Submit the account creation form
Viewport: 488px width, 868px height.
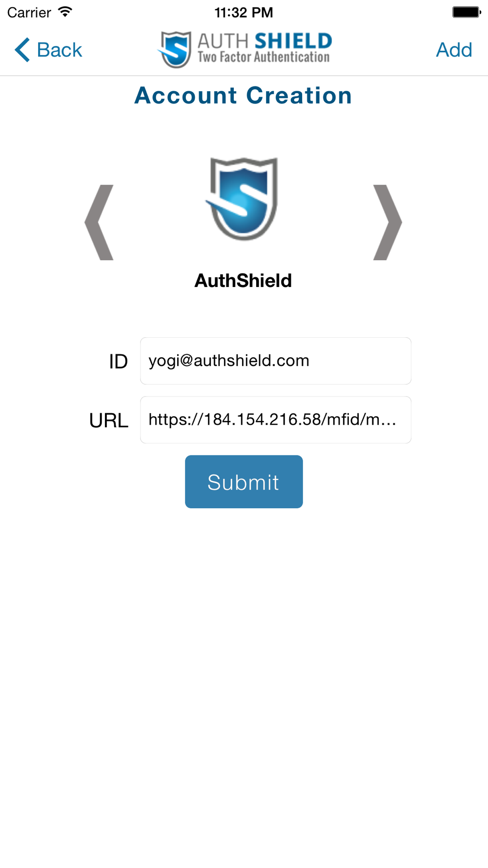244,482
